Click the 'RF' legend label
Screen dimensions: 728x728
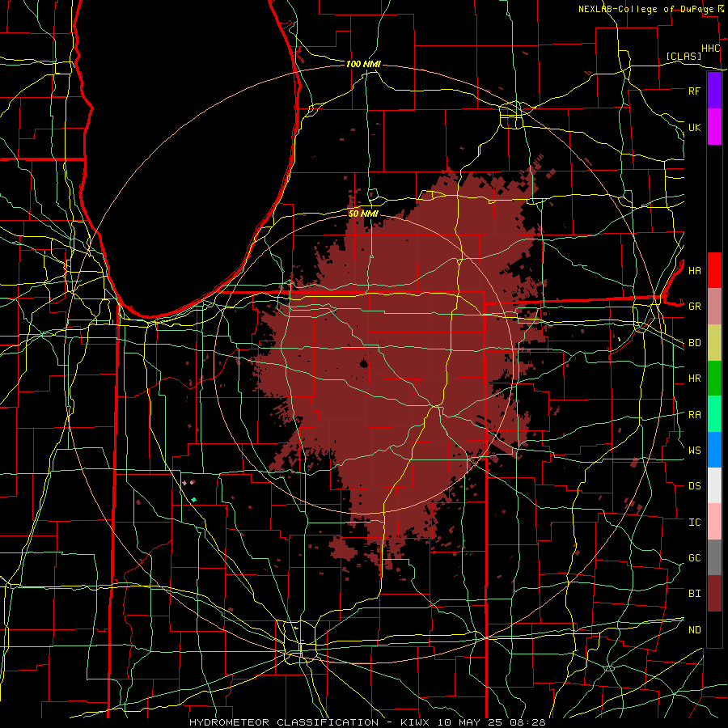[694, 91]
